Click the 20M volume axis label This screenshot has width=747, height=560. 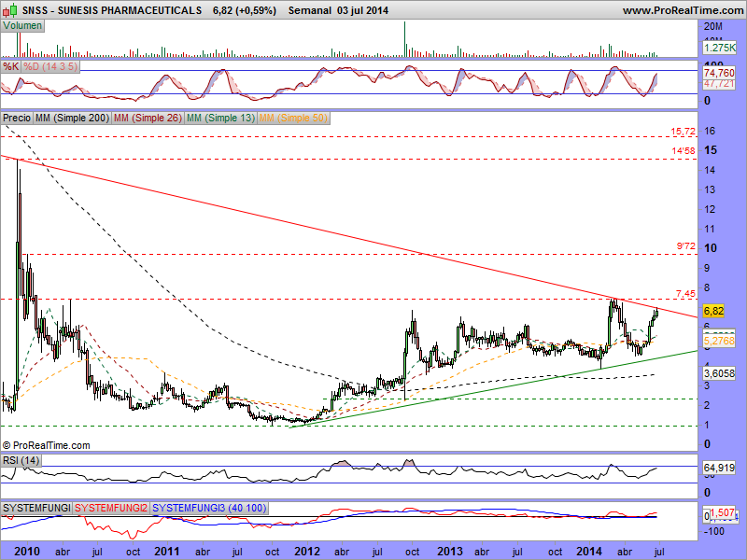click(x=713, y=27)
